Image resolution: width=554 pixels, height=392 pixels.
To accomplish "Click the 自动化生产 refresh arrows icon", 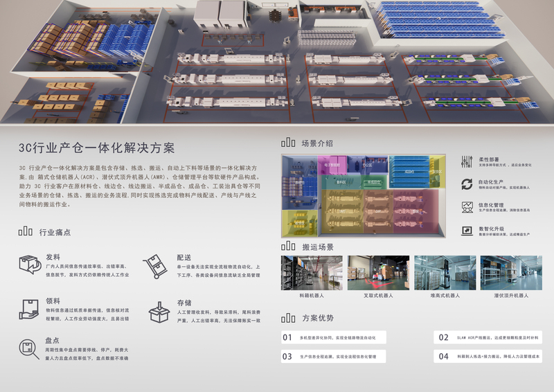I will [x=466, y=184].
